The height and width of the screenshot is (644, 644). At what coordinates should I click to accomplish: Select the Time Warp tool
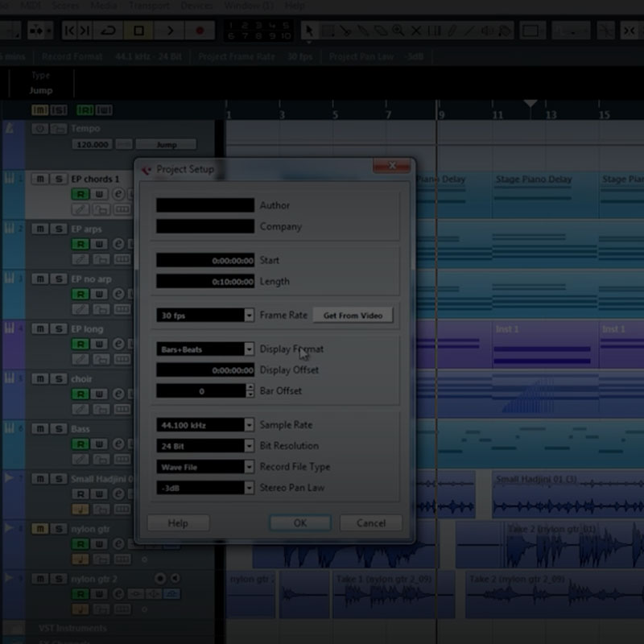pos(434,31)
